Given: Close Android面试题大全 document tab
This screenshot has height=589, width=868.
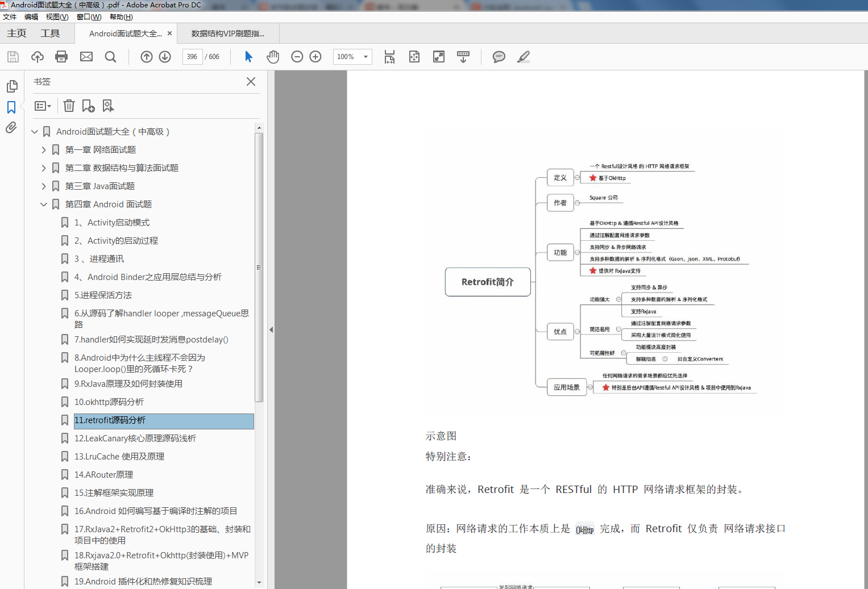Looking at the screenshot, I should click(169, 34).
